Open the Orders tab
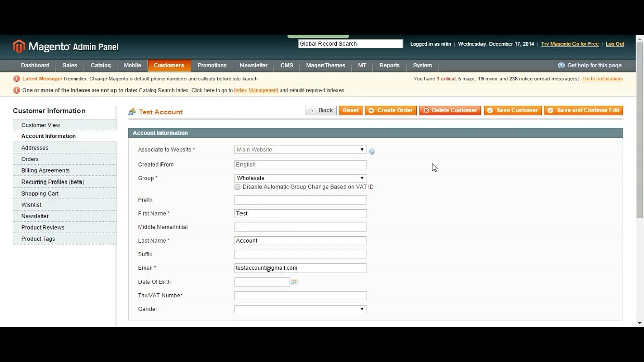644x362 pixels. pos(64,159)
